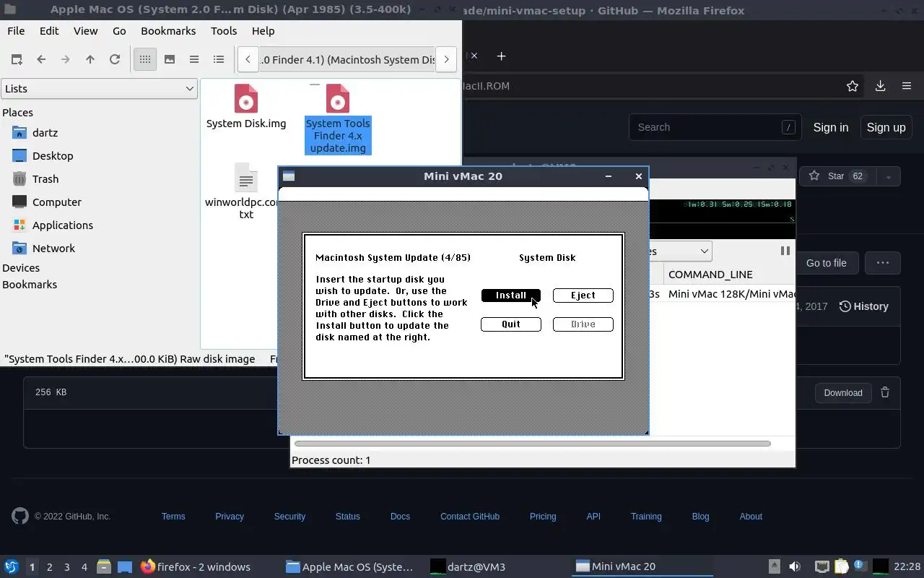
Task: Open volume control in system tray
Action: (795, 566)
